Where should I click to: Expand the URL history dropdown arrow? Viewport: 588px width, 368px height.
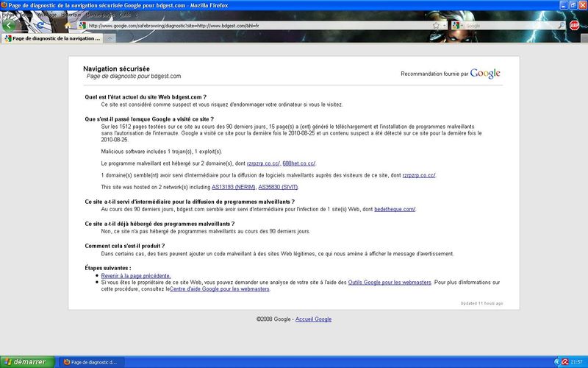445,25
